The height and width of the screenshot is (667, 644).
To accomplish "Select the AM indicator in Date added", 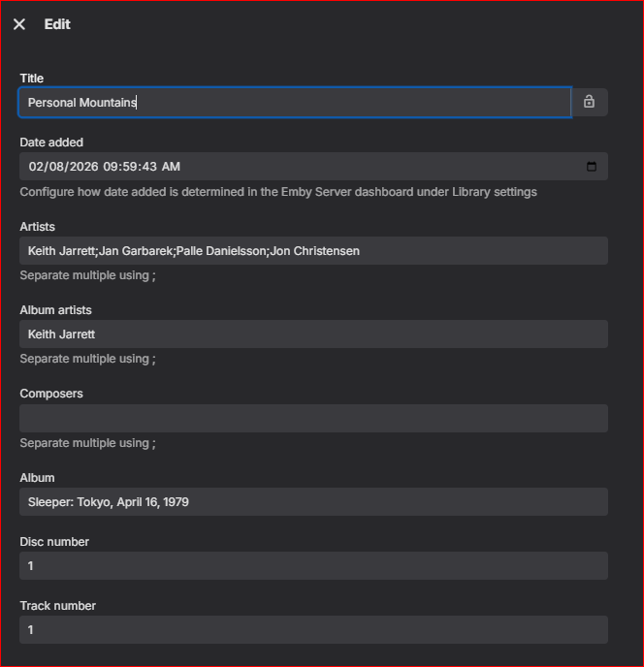I will click(171, 167).
